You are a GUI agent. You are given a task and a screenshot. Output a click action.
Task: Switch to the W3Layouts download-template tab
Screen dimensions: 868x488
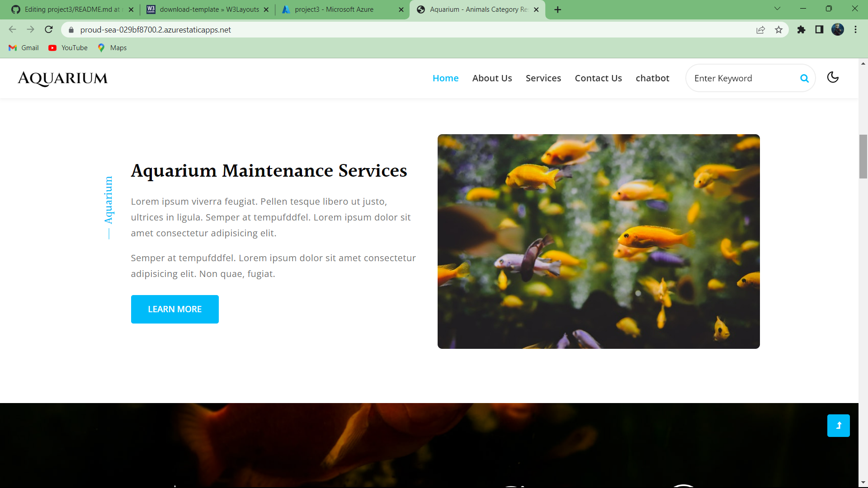[208, 9]
